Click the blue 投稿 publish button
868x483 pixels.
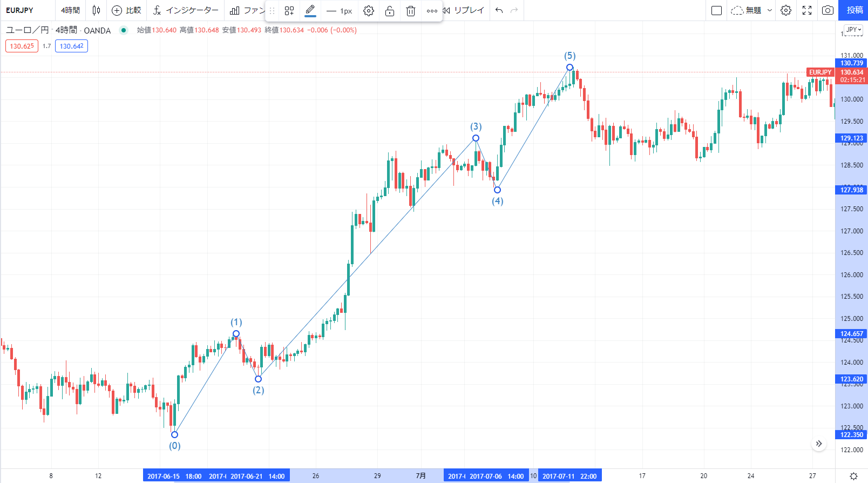point(853,10)
